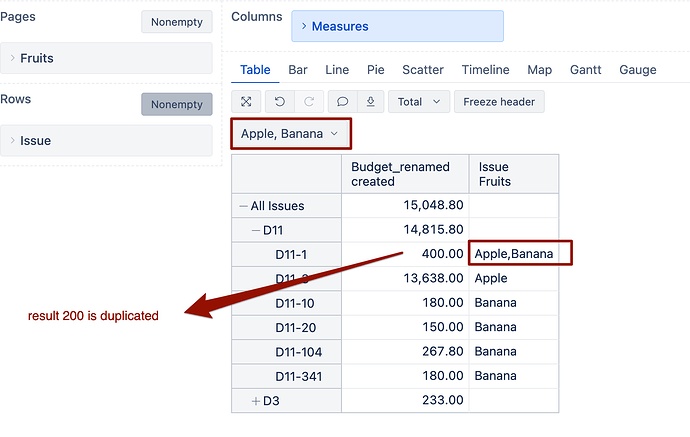
Task: Open the Apple, Banana page filter
Action: 291,133
